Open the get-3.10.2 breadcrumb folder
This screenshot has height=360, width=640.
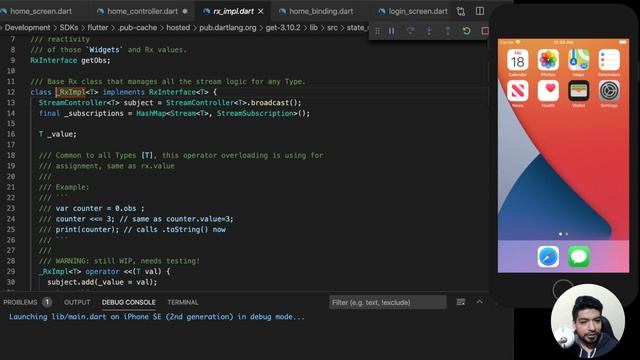(x=283, y=28)
